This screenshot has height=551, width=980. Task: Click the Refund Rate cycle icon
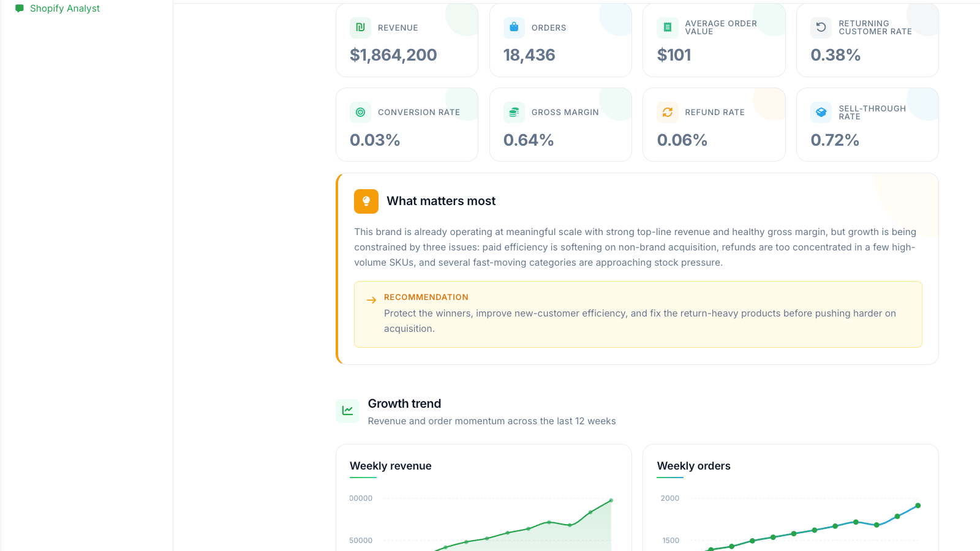tap(668, 112)
